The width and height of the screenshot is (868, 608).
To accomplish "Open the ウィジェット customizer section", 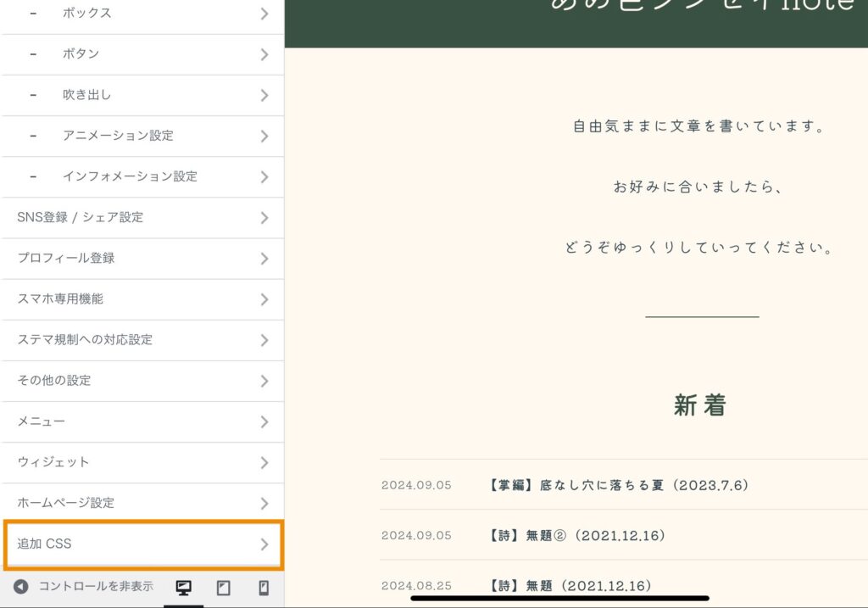I will click(x=142, y=462).
